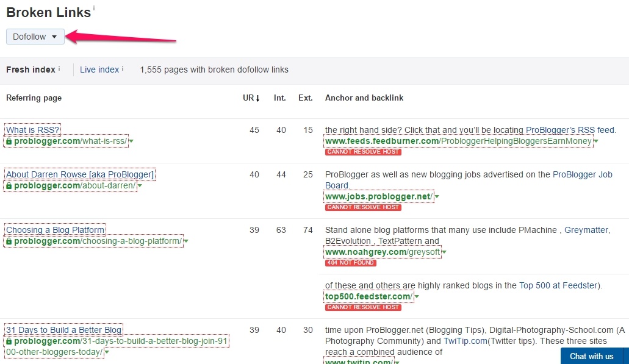Switch to the Live index tab
Image resolution: width=629 pixels, height=364 pixels.
click(99, 70)
